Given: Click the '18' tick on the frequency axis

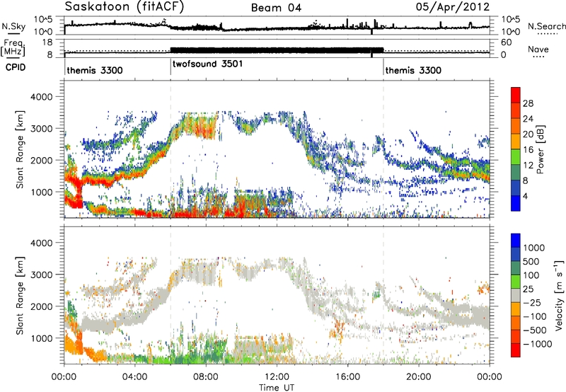Looking at the screenshot, I should 47,42.
